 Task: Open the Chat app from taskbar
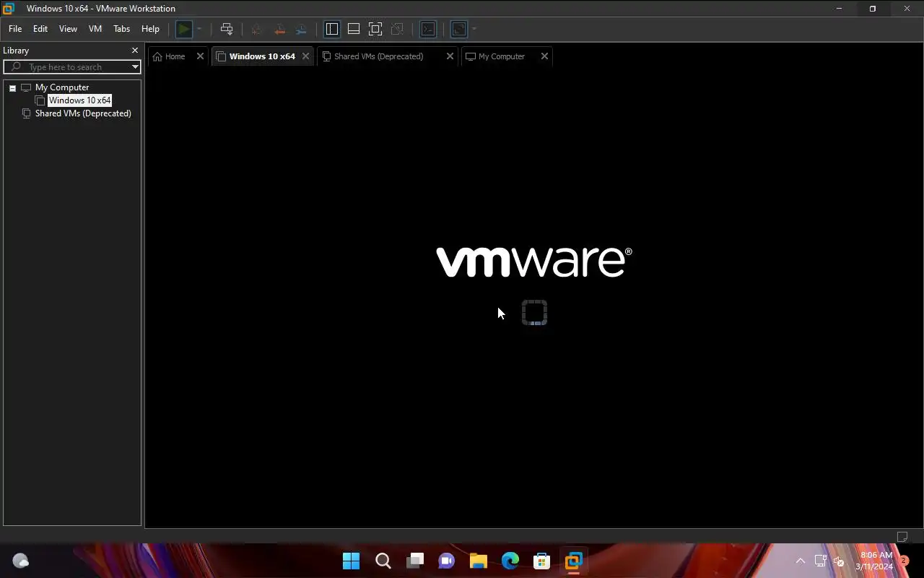click(447, 561)
